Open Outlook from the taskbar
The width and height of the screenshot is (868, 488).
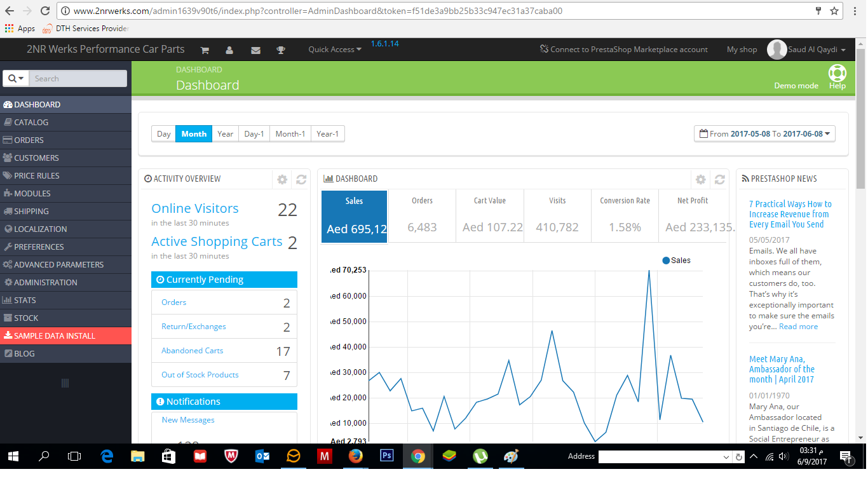click(262, 456)
